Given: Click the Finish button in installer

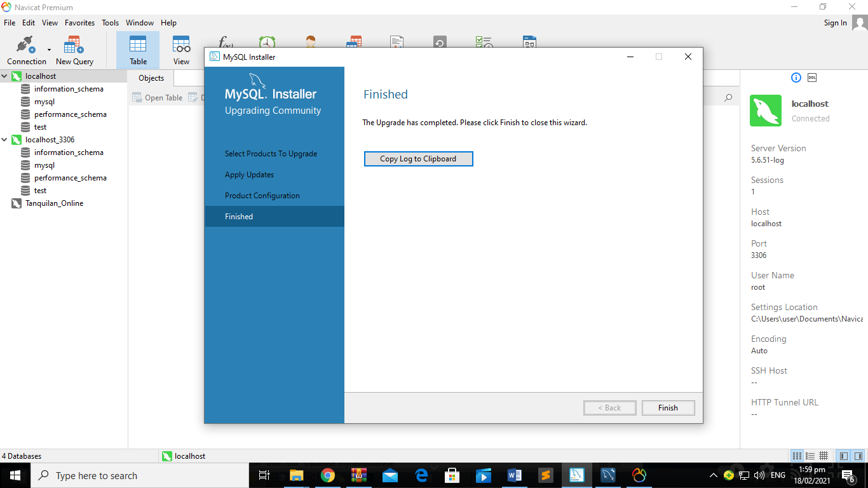Looking at the screenshot, I should [x=668, y=408].
